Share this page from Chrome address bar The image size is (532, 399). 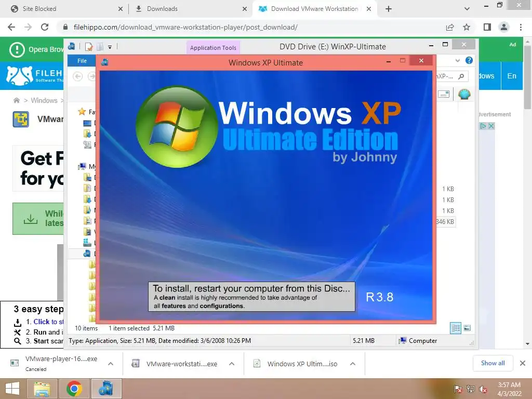click(x=450, y=27)
